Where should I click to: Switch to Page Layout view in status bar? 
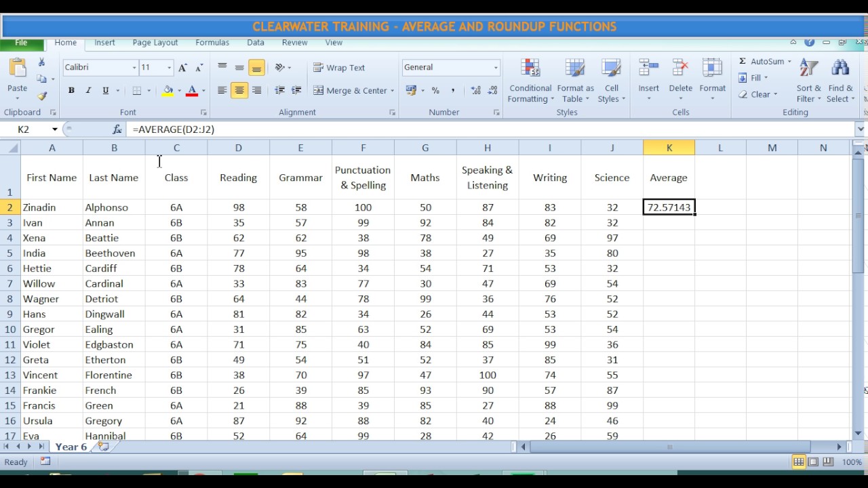[x=813, y=462]
